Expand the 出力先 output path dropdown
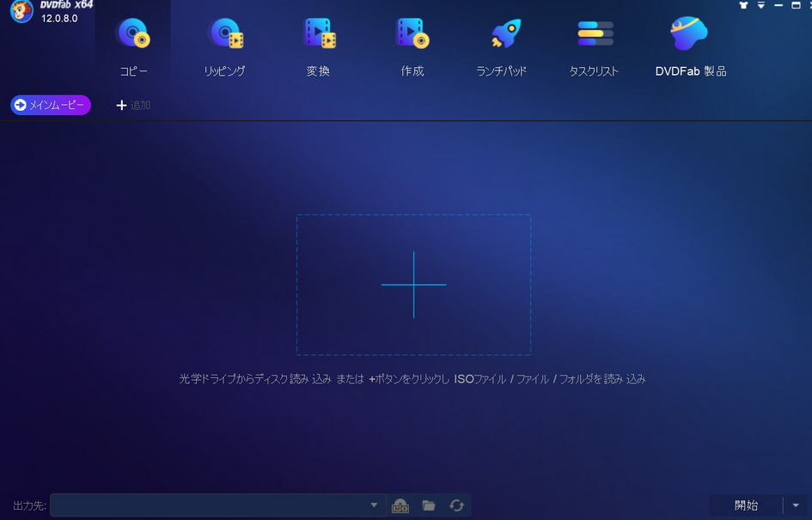 (374, 505)
